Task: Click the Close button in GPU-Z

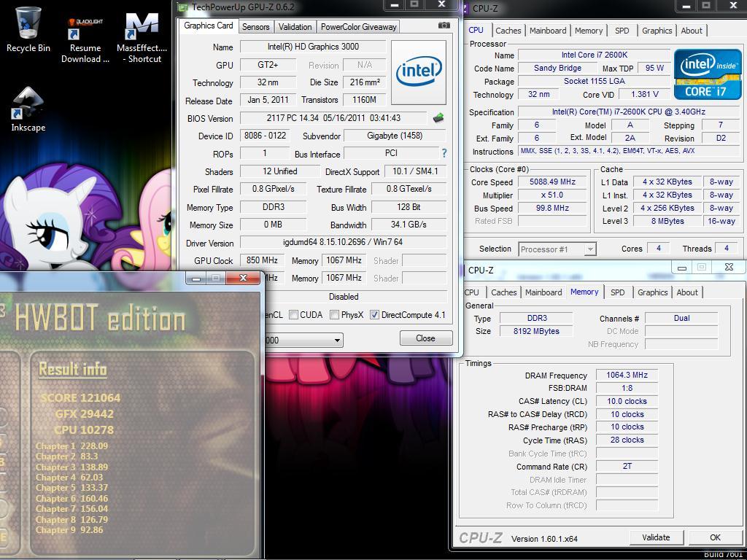Action: (426, 338)
